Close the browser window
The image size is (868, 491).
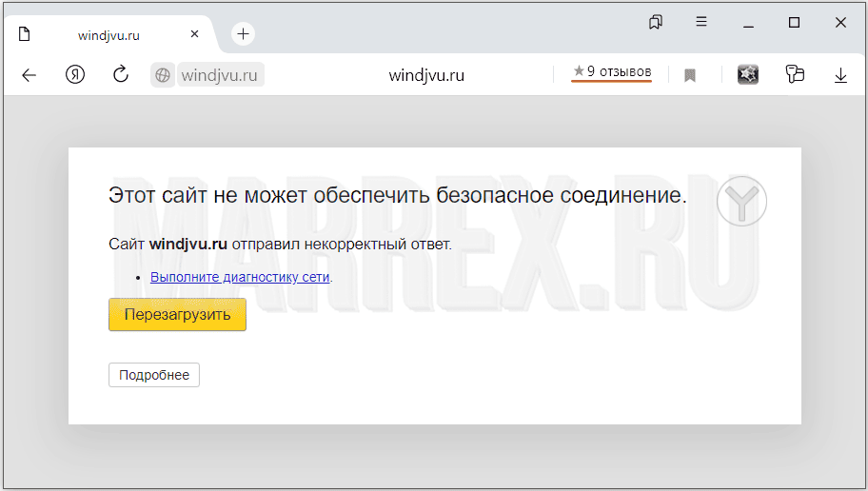(840, 22)
